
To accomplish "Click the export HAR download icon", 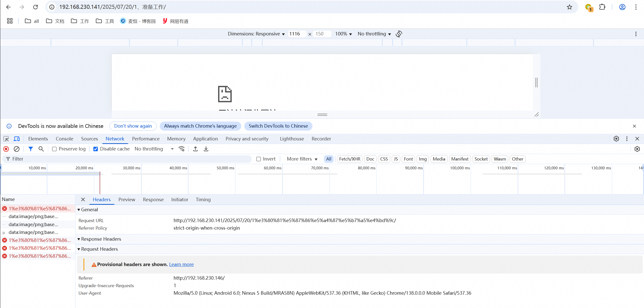I will [206, 149].
